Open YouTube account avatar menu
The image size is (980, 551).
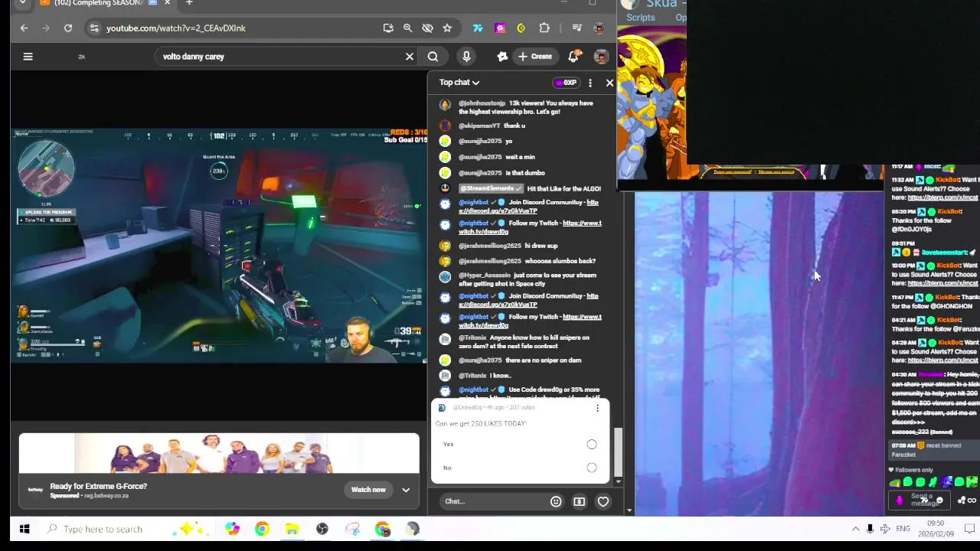(x=601, y=57)
